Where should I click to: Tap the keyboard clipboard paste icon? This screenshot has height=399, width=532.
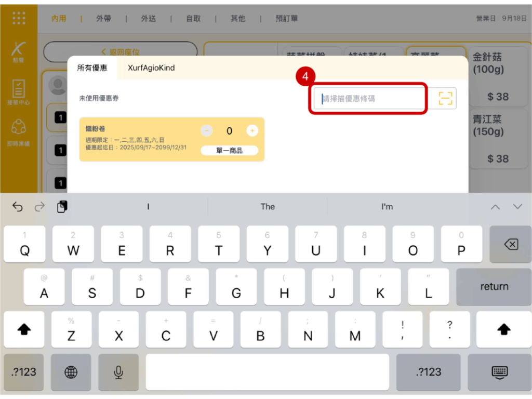click(62, 207)
